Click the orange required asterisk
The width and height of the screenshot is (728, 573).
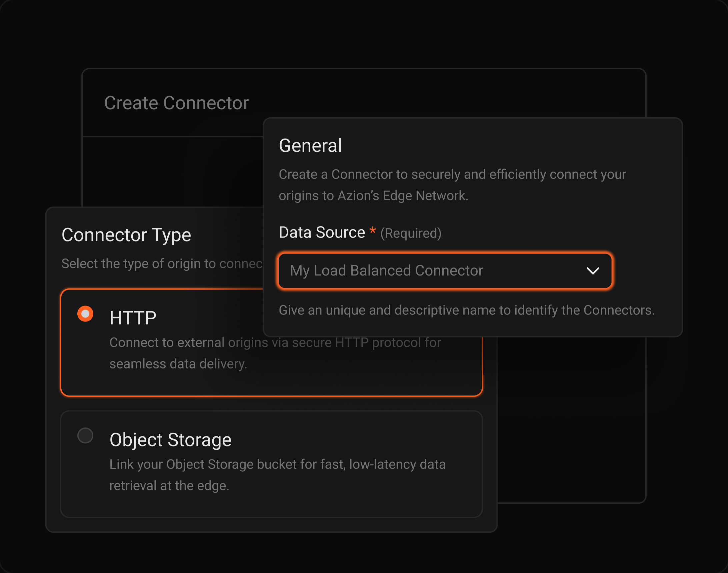pyautogui.click(x=372, y=231)
